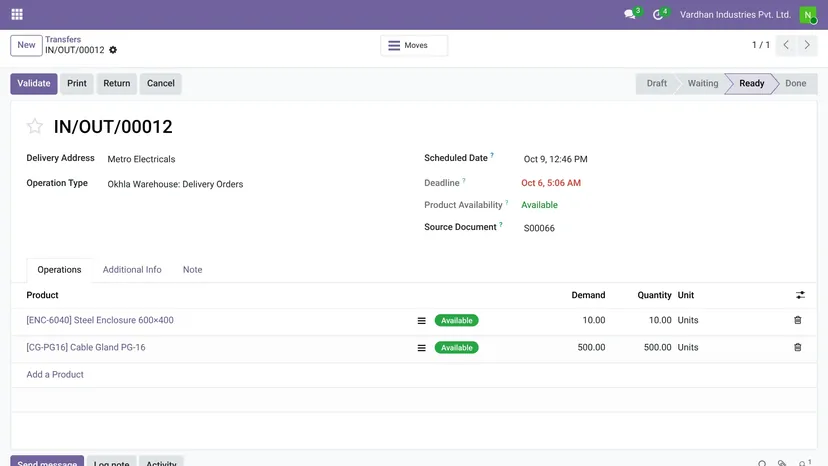Image resolution: width=828 pixels, height=466 pixels.
Task: Select the Waiting status stage
Action: (x=703, y=83)
